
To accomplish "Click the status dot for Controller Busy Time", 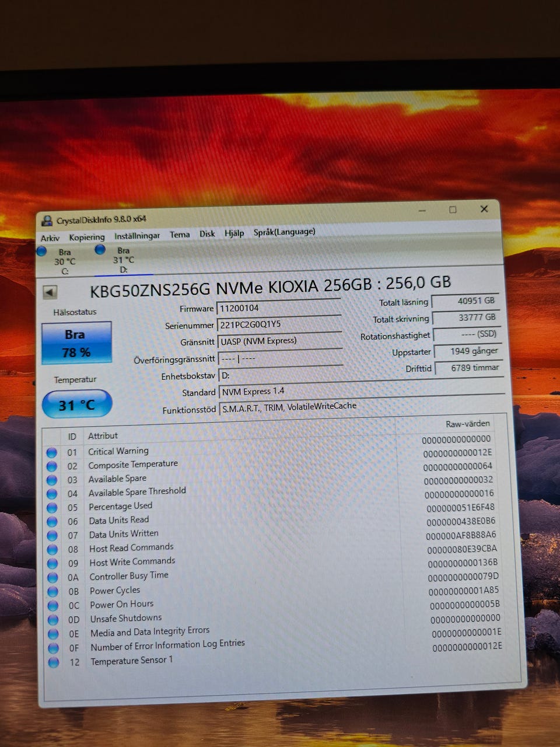I will [x=53, y=578].
